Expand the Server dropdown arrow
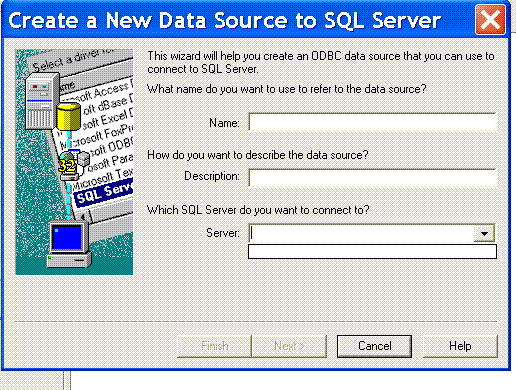Screen dimensions: 516x390 point(484,233)
